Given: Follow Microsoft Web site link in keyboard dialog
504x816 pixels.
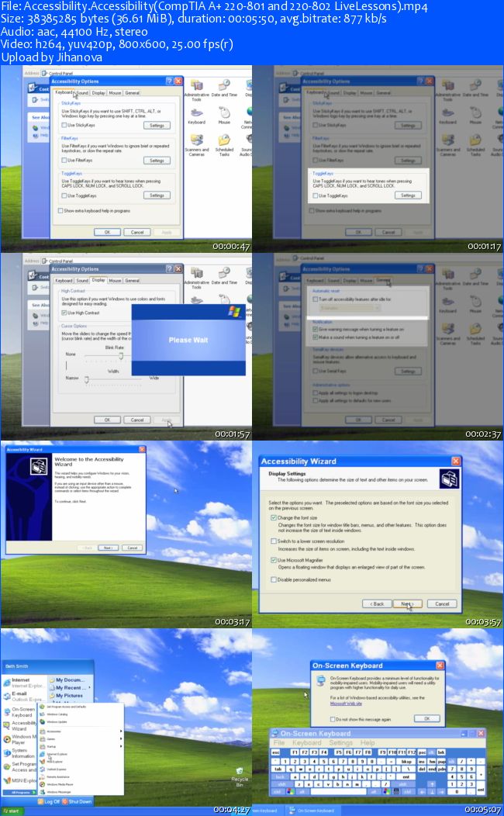Looking at the screenshot, I should point(346,703).
